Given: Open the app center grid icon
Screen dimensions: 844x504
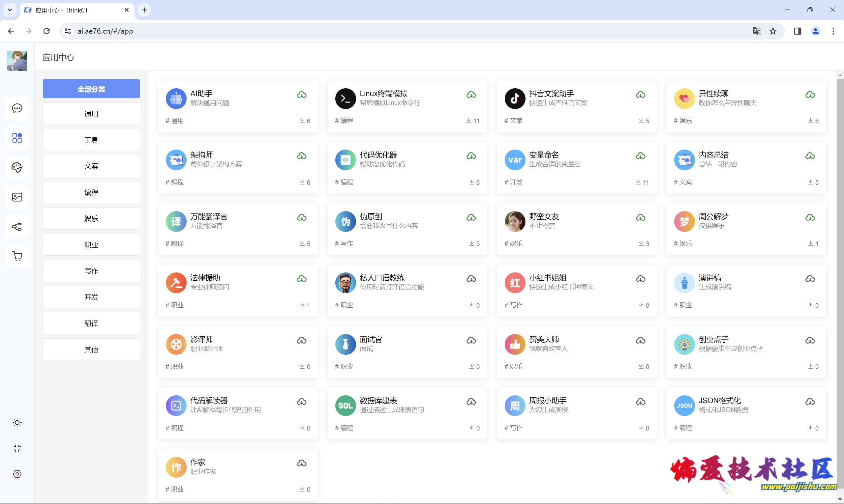Looking at the screenshot, I should [x=17, y=138].
